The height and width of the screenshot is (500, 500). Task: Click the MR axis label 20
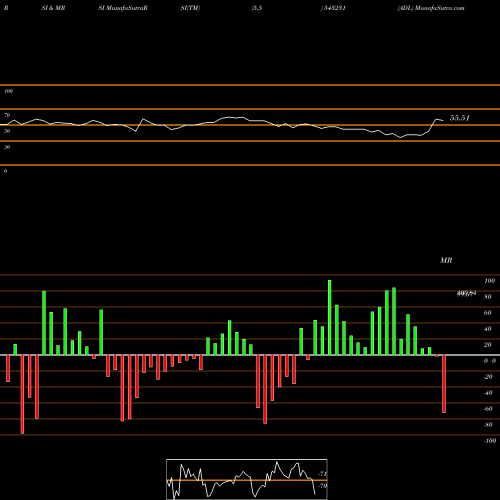pyautogui.click(x=488, y=345)
